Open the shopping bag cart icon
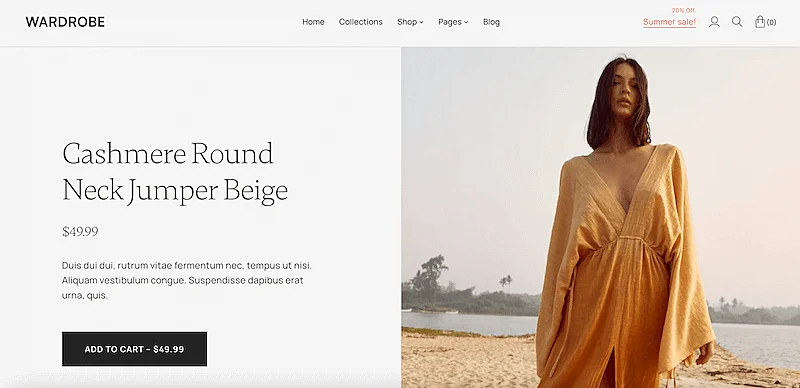Image resolution: width=800 pixels, height=388 pixels. (760, 21)
